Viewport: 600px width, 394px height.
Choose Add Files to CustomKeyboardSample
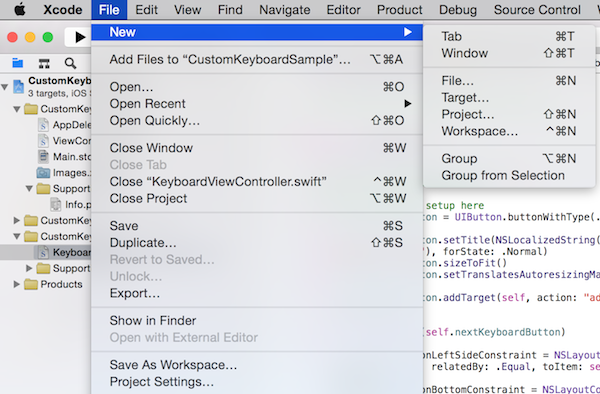tap(257, 60)
